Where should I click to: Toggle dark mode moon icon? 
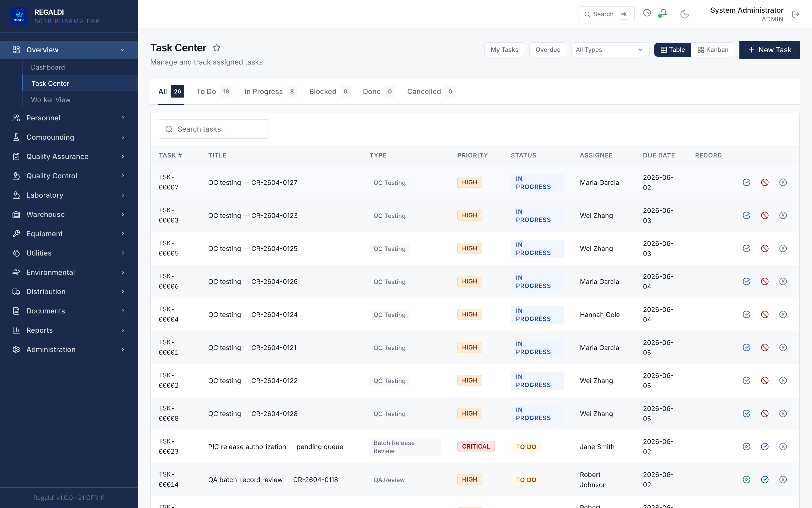(x=685, y=14)
